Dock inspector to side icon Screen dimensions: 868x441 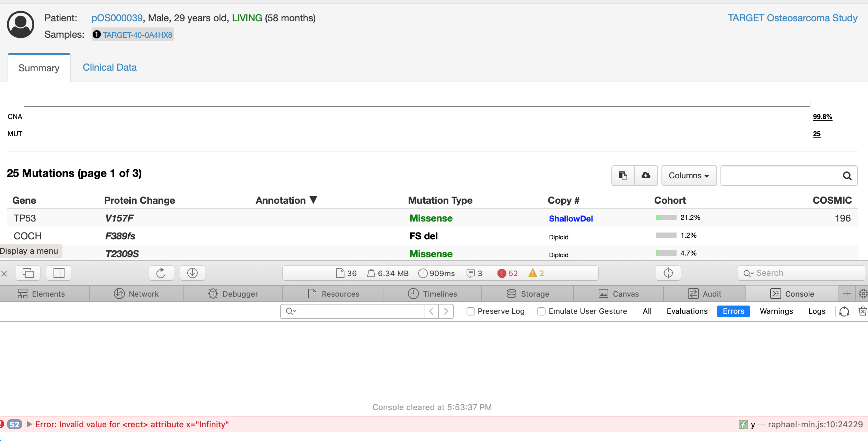coord(59,273)
